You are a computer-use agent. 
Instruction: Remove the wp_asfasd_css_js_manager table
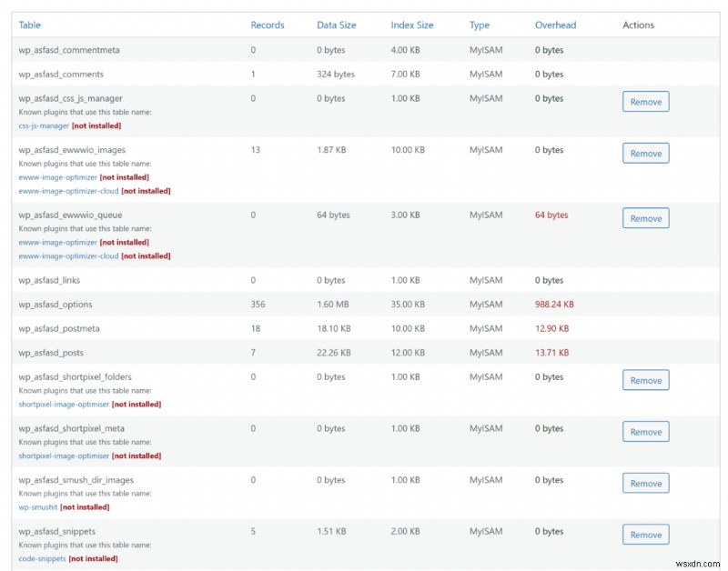645,102
